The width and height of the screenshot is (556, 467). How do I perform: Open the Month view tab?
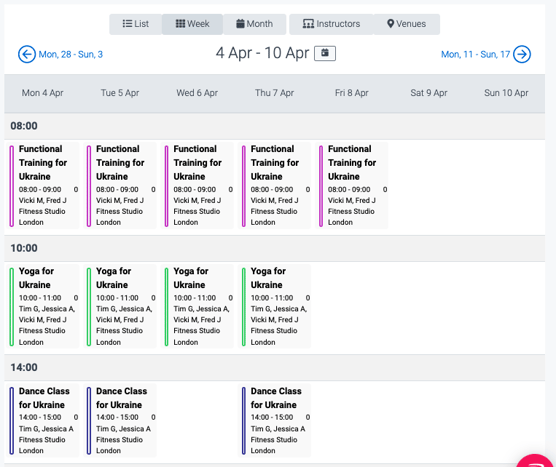click(255, 24)
